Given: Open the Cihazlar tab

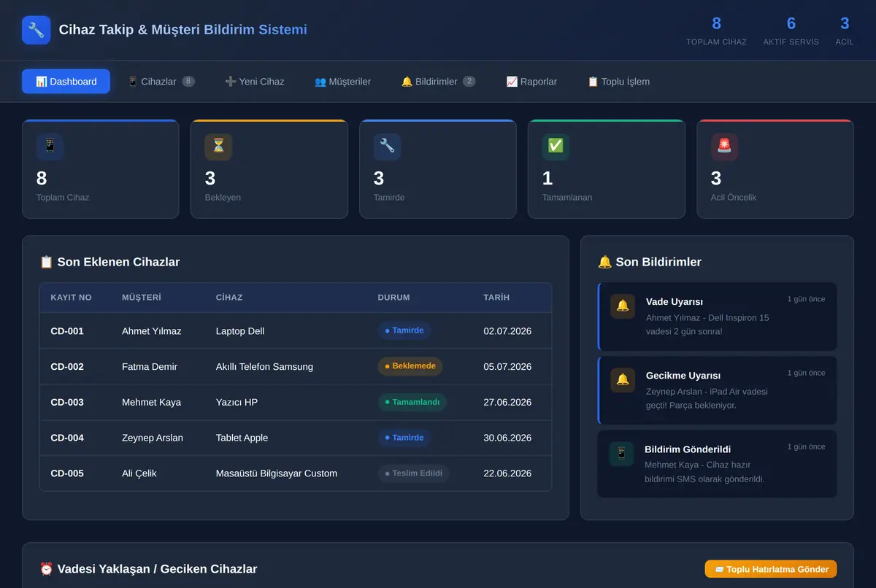Looking at the screenshot, I should (161, 82).
